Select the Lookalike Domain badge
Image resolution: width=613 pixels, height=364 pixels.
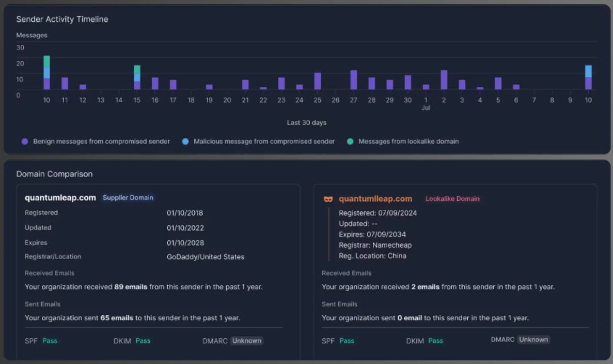click(453, 198)
